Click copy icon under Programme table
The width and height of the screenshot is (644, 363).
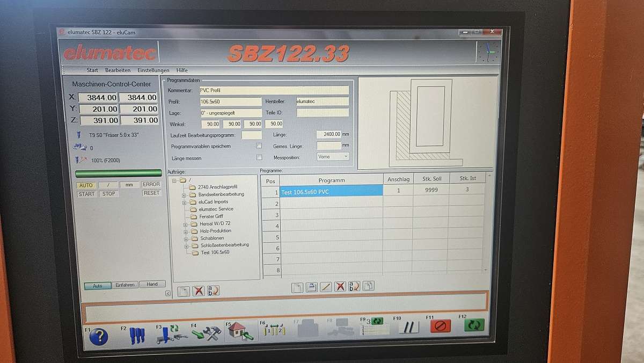click(x=368, y=286)
